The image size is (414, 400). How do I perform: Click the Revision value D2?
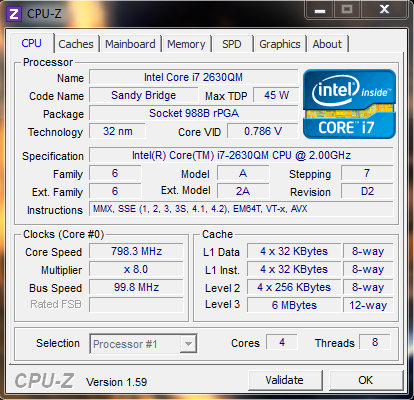[x=367, y=191]
